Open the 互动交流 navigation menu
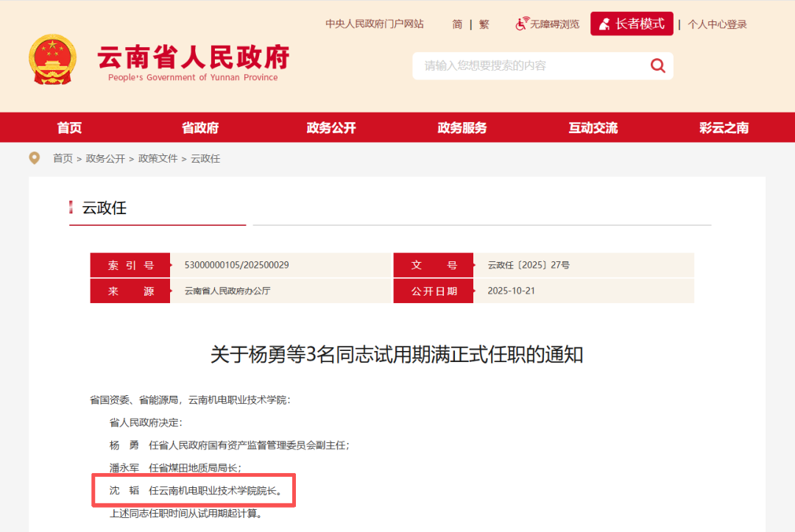Viewport: 795px width, 532px height. [593, 127]
